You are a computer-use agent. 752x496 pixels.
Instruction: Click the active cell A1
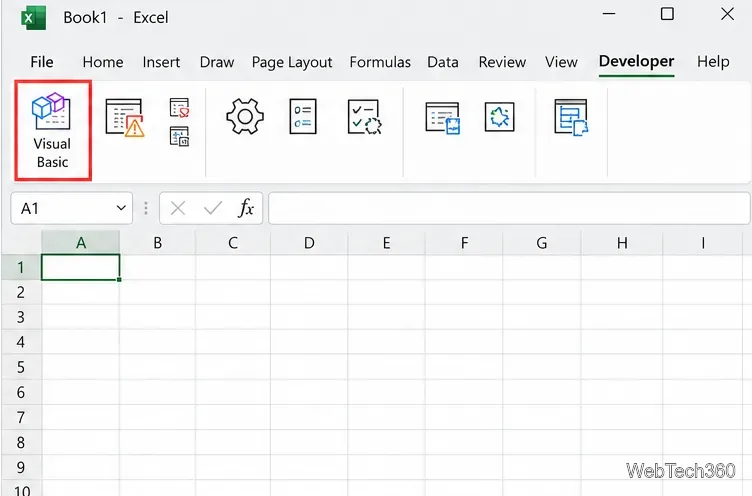point(81,267)
